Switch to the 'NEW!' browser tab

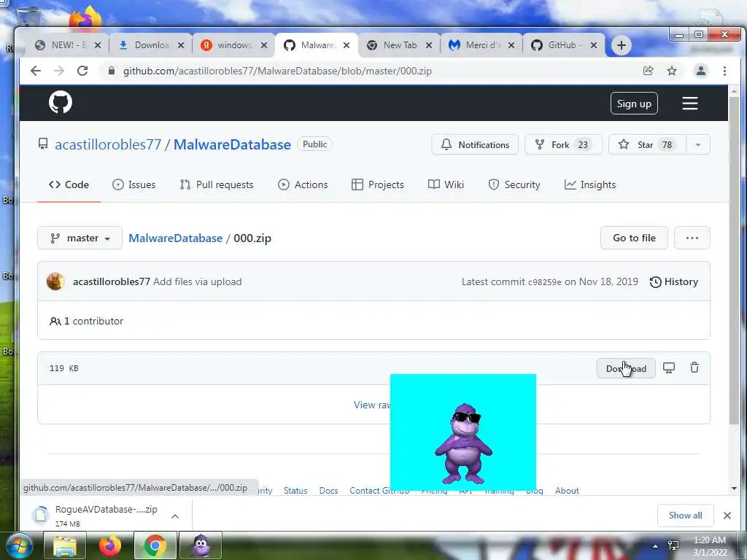tap(68, 45)
